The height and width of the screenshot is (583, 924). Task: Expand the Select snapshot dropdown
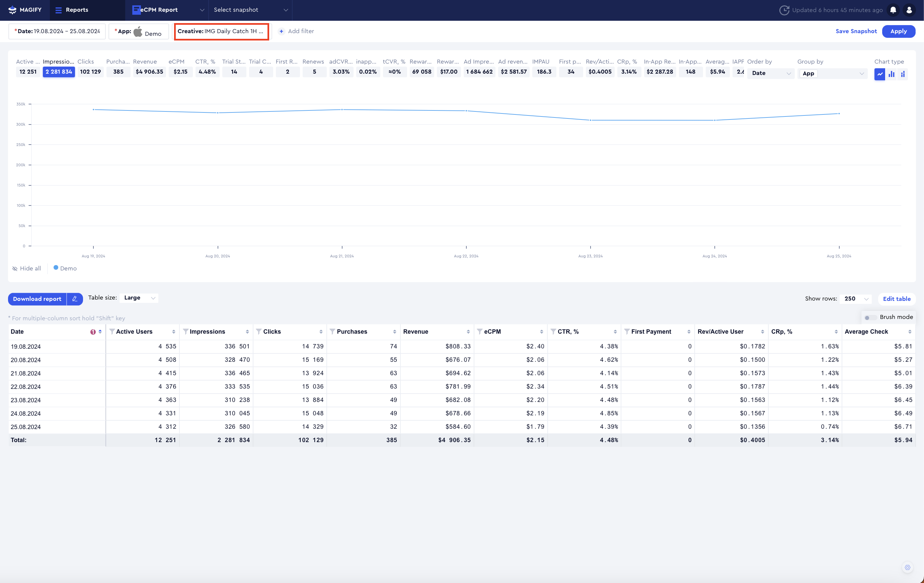click(x=250, y=10)
